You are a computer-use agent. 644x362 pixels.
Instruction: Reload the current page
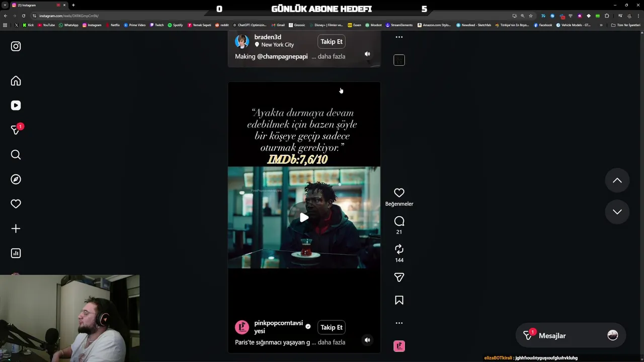point(23,16)
